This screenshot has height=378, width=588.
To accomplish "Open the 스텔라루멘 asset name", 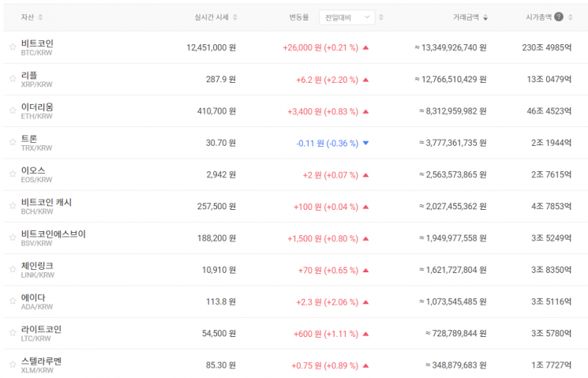I will [x=41, y=361].
